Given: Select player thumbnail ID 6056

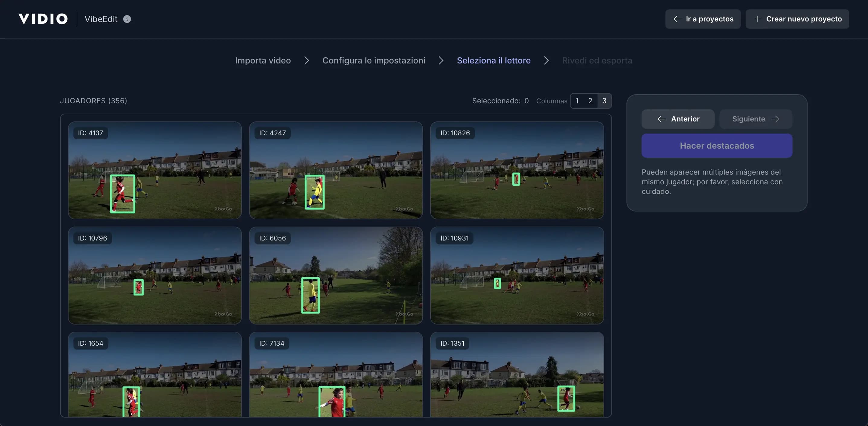Looking at the screenshot, I should coord(336,276).
